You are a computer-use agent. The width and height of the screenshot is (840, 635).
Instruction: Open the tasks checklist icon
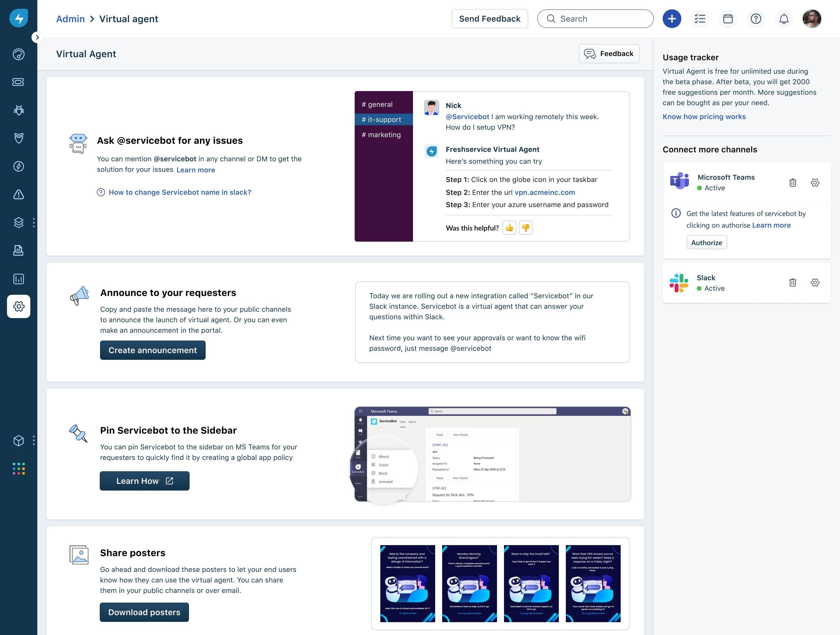point(699,19)
